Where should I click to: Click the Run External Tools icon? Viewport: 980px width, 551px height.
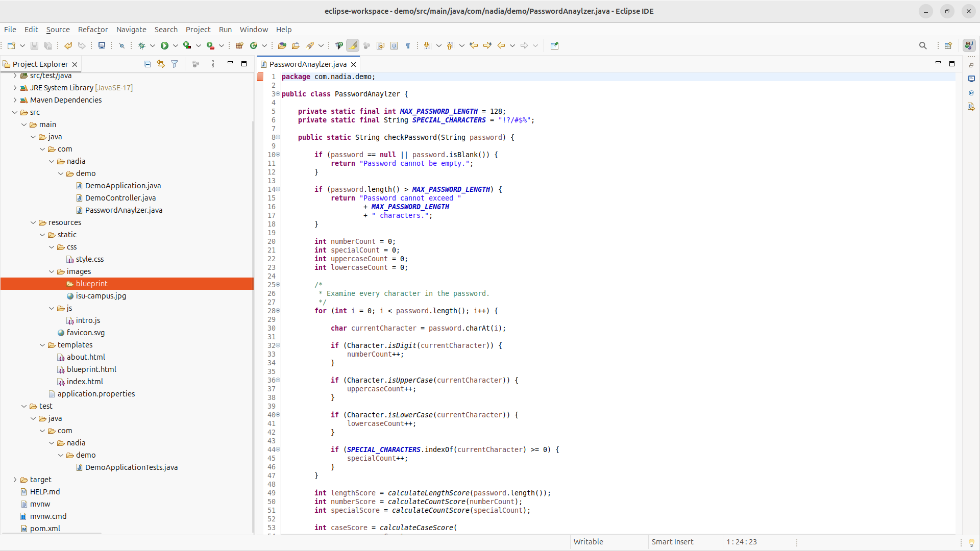210,46
